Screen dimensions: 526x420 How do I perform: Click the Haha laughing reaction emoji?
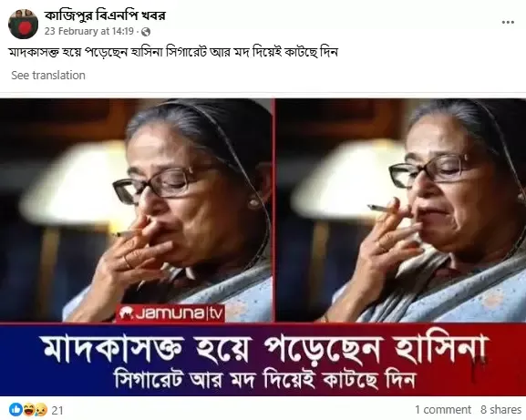pos(29,410)
